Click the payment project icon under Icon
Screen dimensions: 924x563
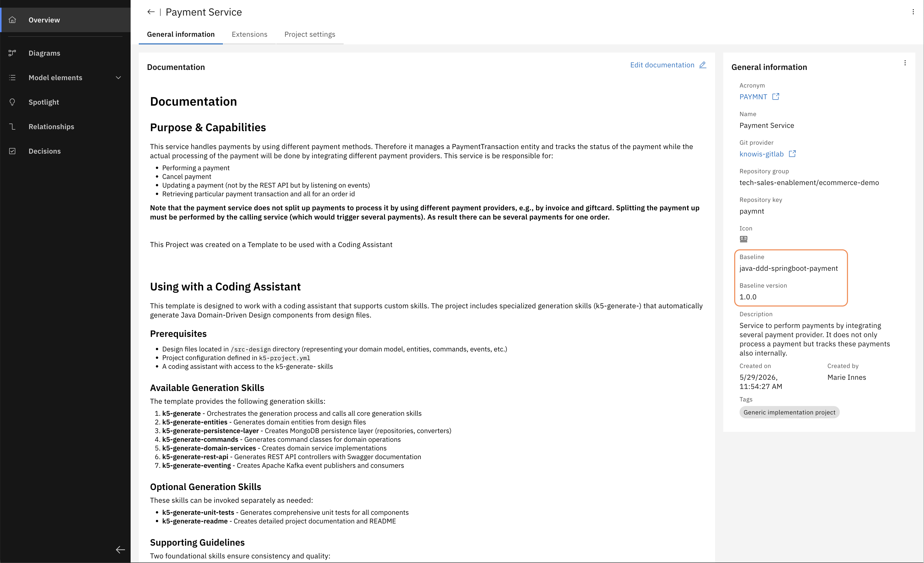[x=743, y=239]
